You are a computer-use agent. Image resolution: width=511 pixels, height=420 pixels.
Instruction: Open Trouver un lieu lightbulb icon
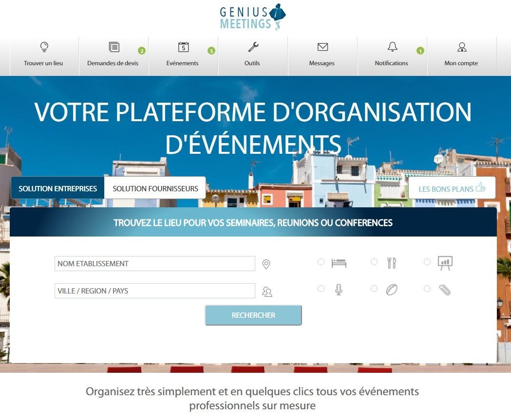44,47
